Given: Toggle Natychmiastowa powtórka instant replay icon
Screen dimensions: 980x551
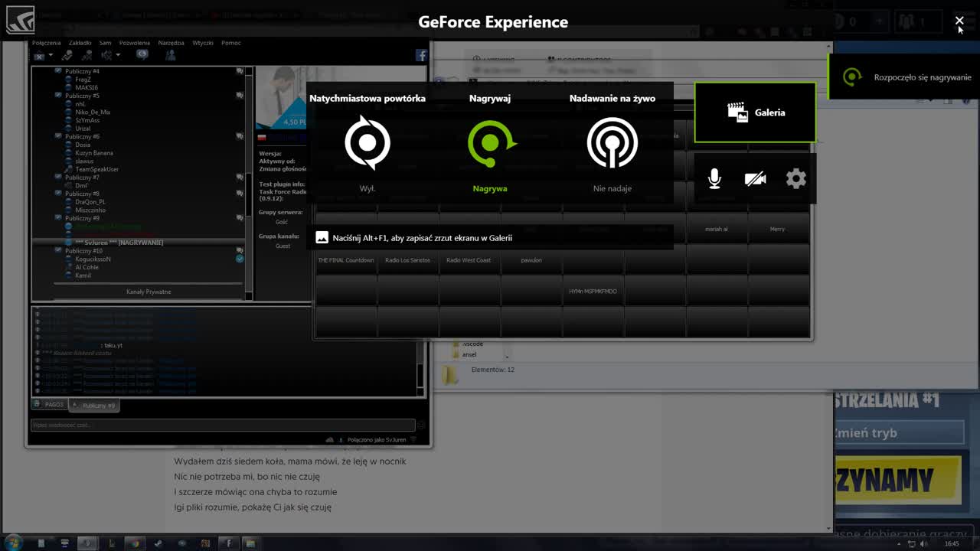Looking at the screenshot, I should point(367,142).
